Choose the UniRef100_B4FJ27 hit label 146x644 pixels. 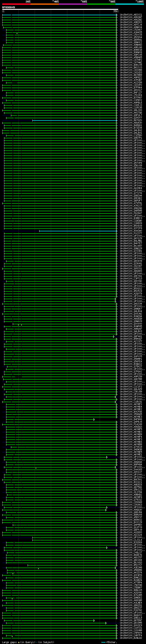click(131, 93)
